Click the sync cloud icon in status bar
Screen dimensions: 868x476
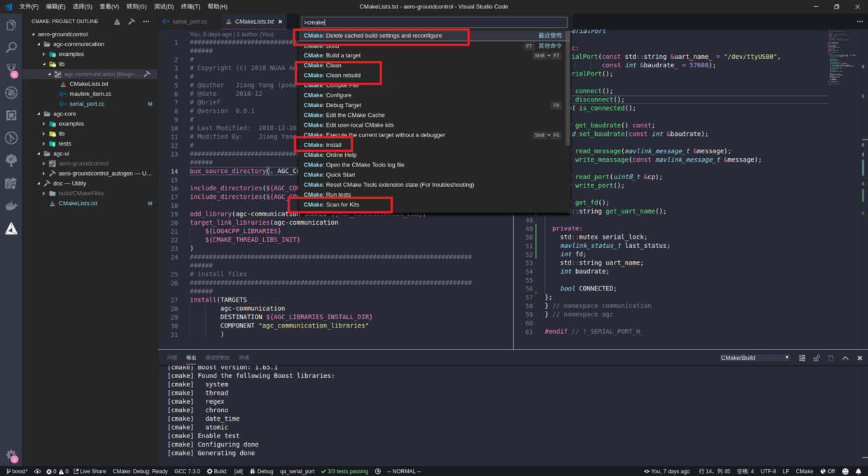click(38, 471)
